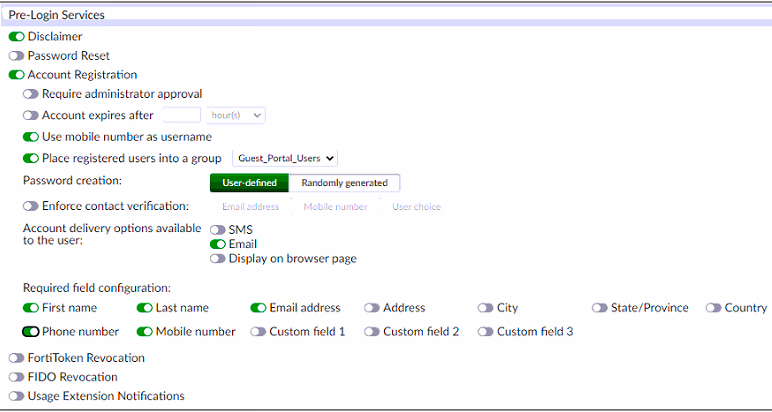772x412 pixels.
Task: Enable Custom field 3 toggle
Action: click(x=485, y=332)
